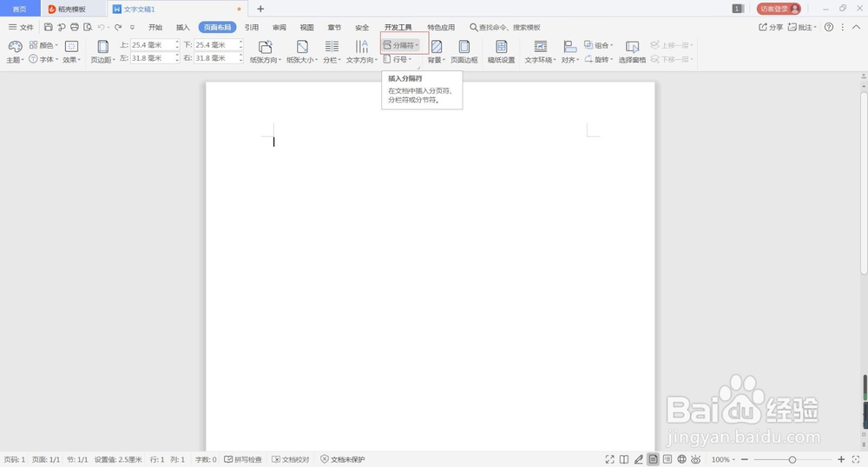Image resolution: width=868 pixels, height=467 pixels.
Task: Switch to reading layout view icon
Action: [624, 459]
